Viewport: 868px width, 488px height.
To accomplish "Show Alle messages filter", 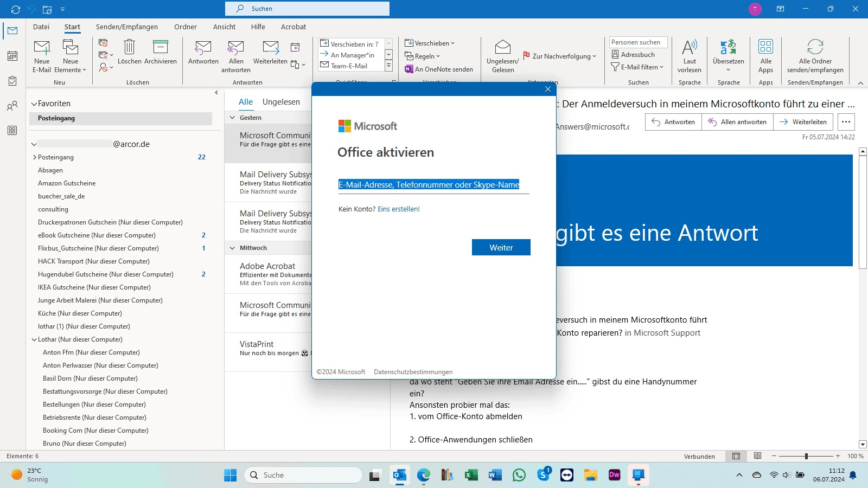I will point(246,102).
